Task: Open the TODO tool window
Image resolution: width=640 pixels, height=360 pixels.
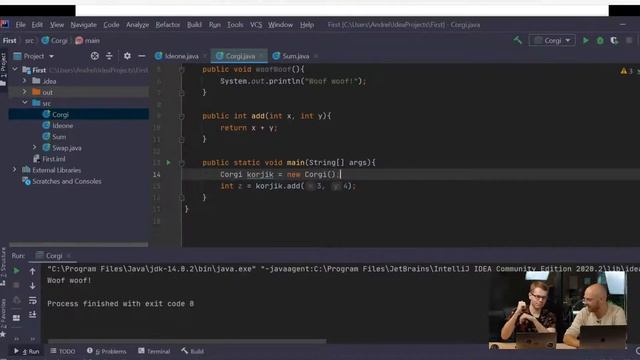Action: [63, 351]
